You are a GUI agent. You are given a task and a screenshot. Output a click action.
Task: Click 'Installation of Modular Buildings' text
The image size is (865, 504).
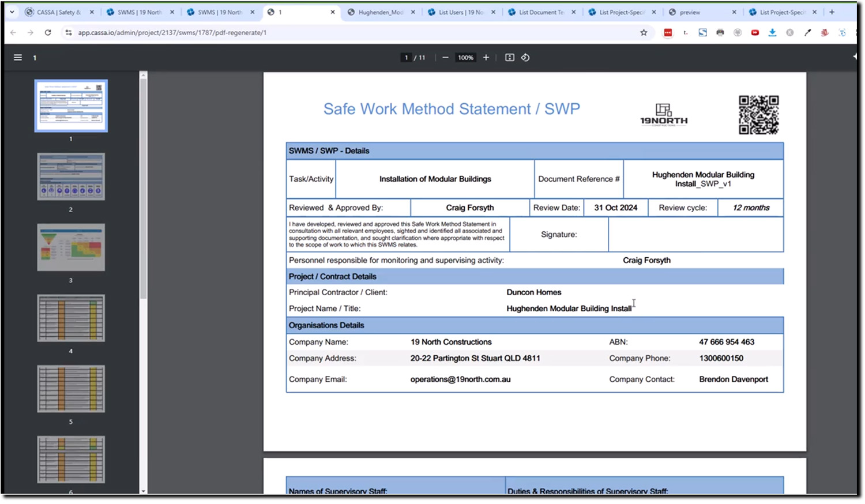(x=435, y=179)
